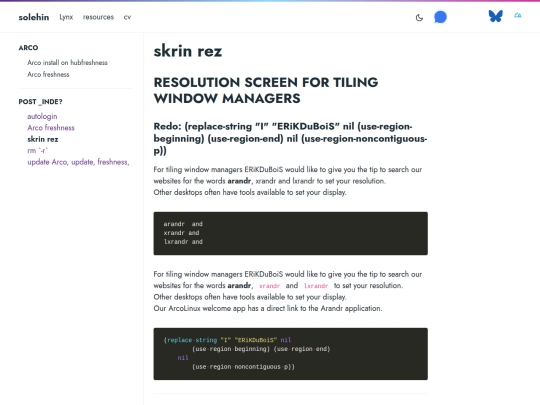This screenshot has height=405, width=540.
Task: Click the Redo: (replace-string heading anchor
Action: (x=290, y=138)
